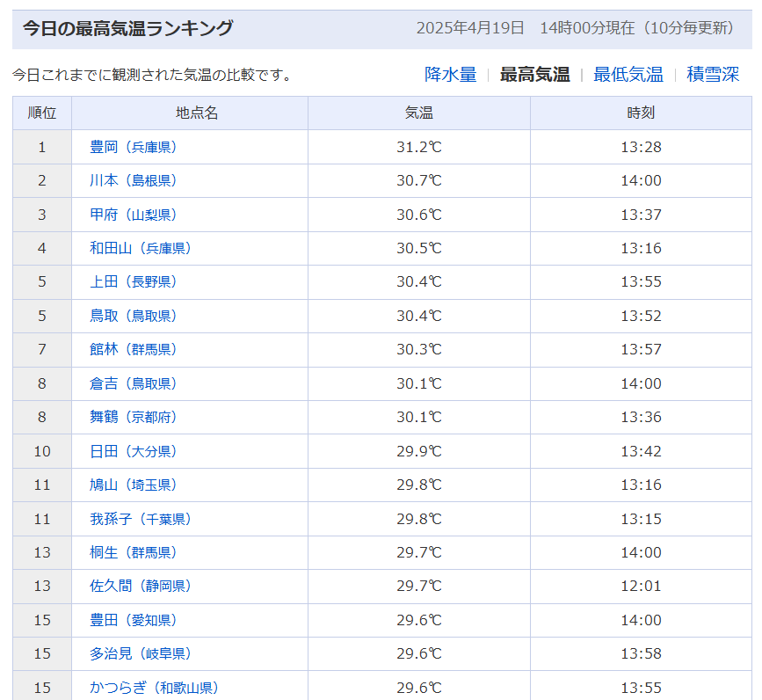
Task: Open the 最低気温 ranking tab
Action: (628, 75)
